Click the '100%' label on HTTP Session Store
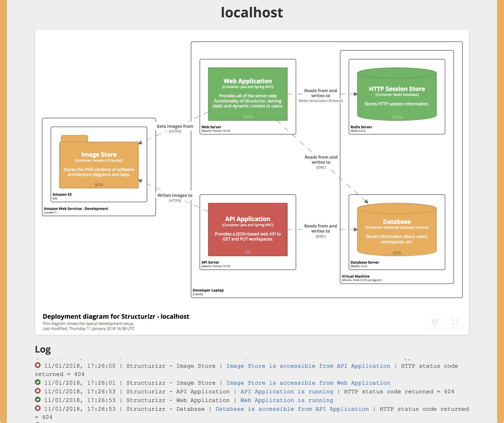 (x=397, y=117)
